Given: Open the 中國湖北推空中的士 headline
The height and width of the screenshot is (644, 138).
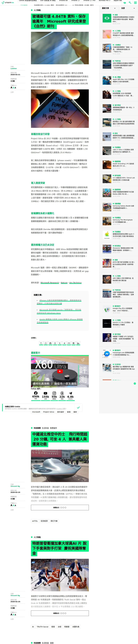Looking at the screenshot, I should [60, 439].
